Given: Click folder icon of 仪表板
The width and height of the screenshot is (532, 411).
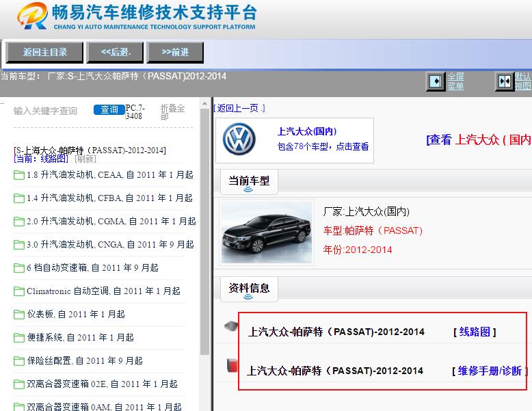Looking at the screenshot, I should pyautogui.click(x=18, y=315).
